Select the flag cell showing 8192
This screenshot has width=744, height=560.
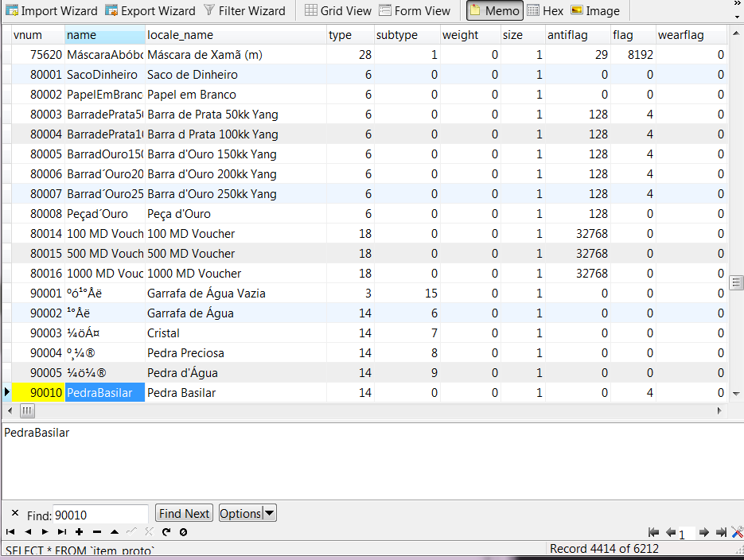point(633,55)
